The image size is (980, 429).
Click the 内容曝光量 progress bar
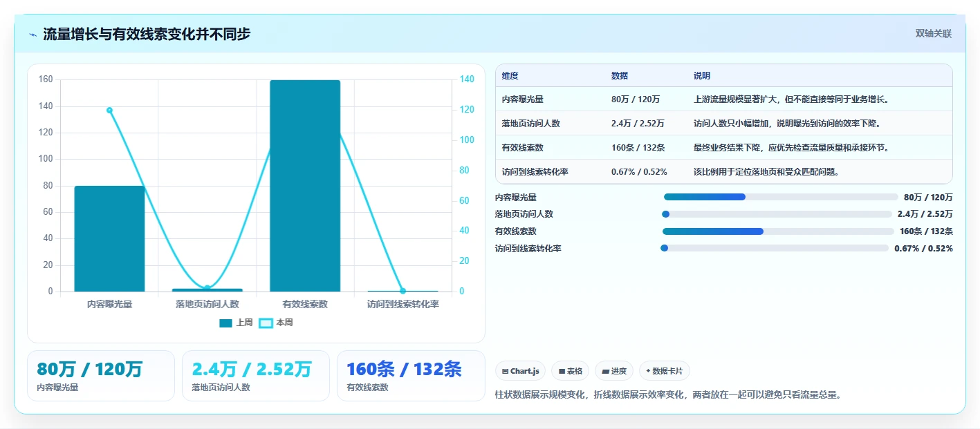780,197
